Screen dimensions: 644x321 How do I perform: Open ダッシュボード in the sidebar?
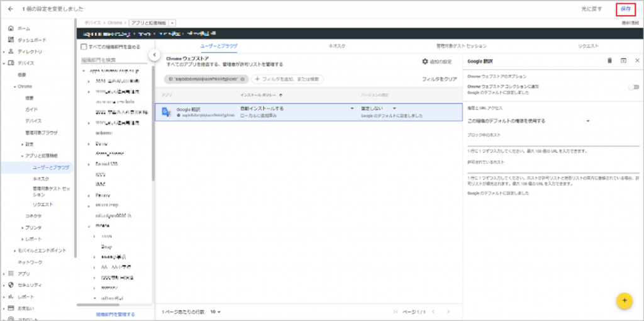pyautogui.click(x=31, y=40)
